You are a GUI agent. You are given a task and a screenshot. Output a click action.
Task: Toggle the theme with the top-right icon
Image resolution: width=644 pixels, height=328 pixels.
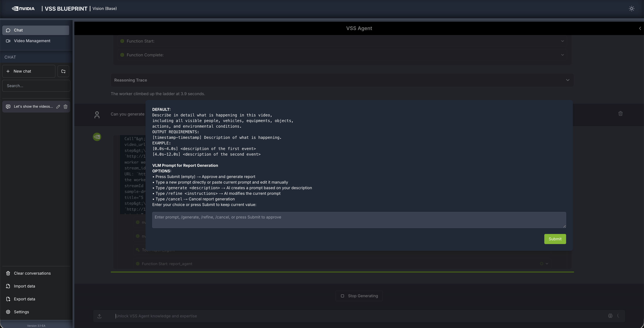pos(632,9)
